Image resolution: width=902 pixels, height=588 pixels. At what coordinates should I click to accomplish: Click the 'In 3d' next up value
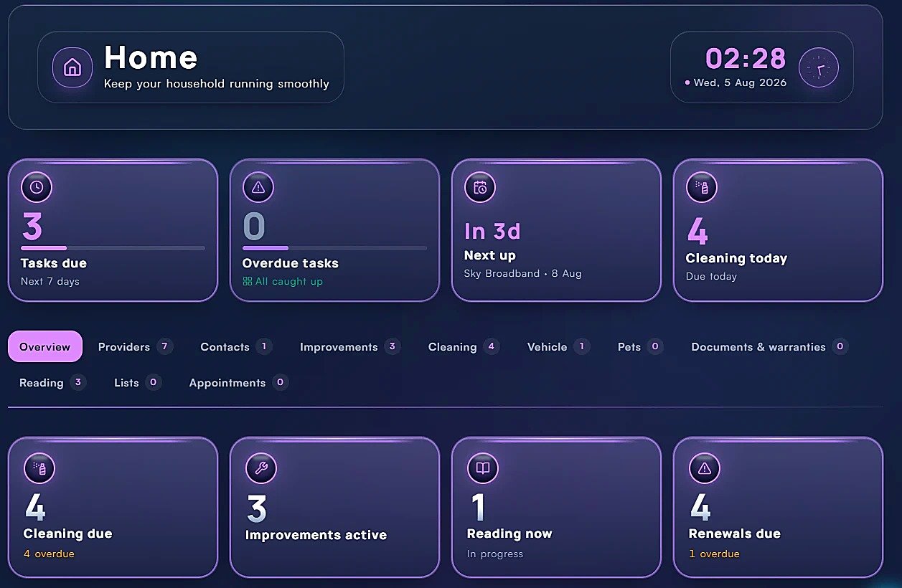pyautogui.click(x=492, y=232)
